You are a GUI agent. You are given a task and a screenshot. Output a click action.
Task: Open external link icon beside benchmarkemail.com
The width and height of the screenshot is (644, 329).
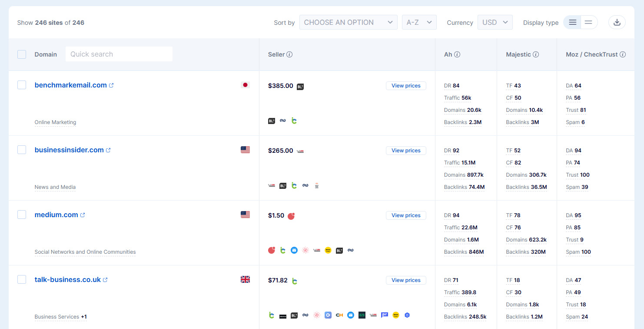(111, 85)
